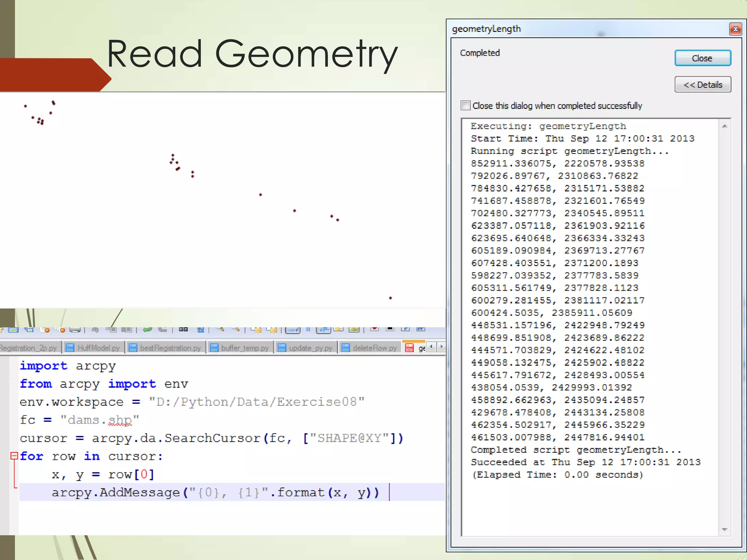The width and height of the screenshot is (747, 560).
Task: Toggle synchronized vertical scrolling icon
Action: pos(256,330)
